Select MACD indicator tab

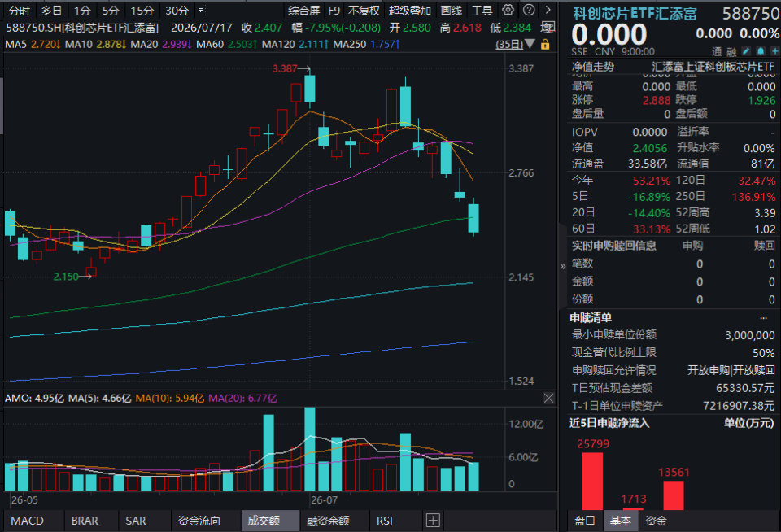click(x=28, y=521)
